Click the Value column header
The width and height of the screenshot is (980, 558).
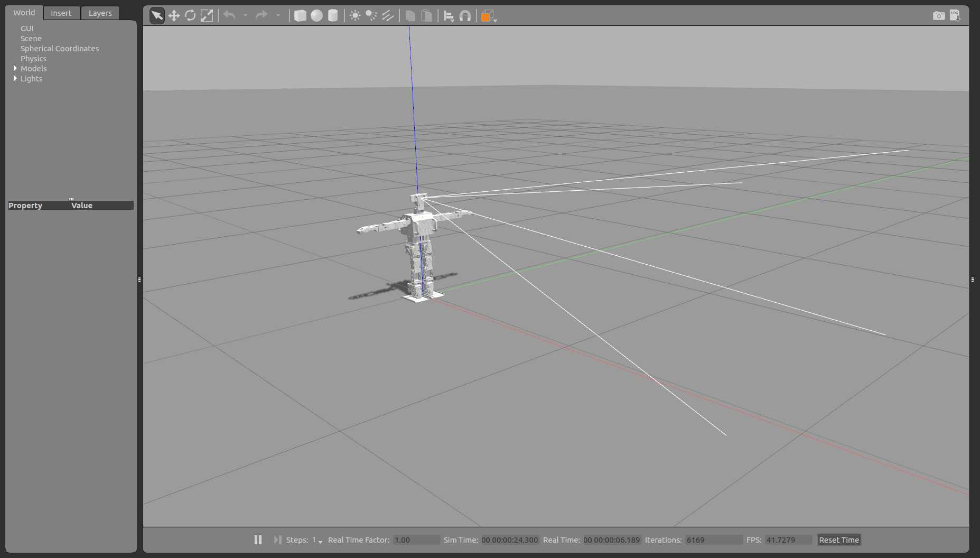click(x=82, y=206)
